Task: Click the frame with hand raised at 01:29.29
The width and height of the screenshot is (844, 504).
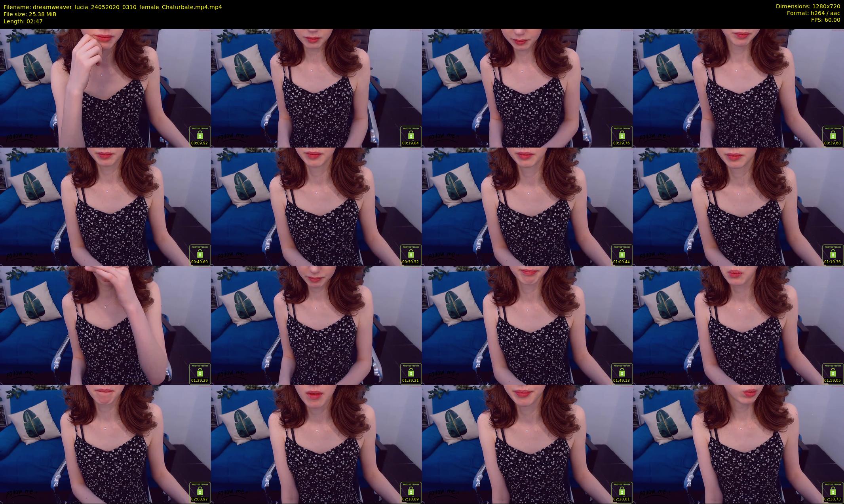Action: coord(105,325)
